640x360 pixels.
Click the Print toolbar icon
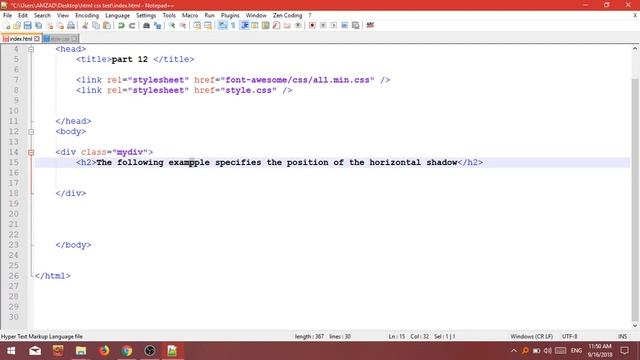[x=71, y=25]
